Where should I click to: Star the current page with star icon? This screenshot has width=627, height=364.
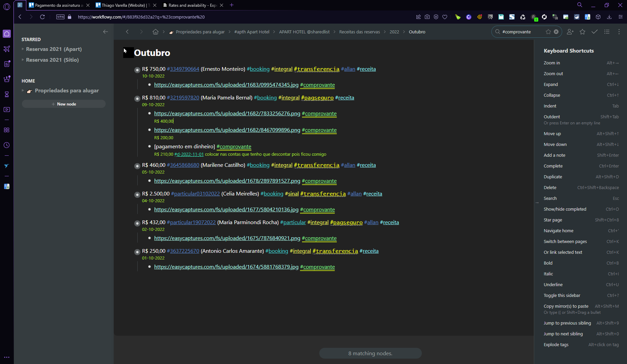coord(582,32)
